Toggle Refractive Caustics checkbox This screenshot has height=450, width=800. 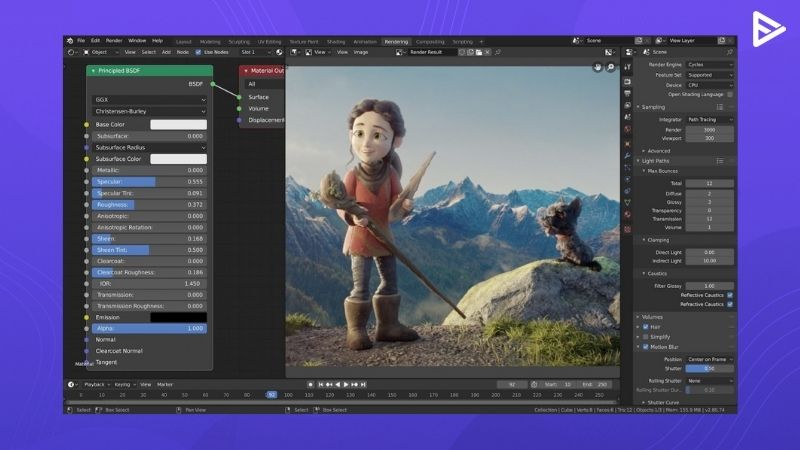[x=730, y=304]
